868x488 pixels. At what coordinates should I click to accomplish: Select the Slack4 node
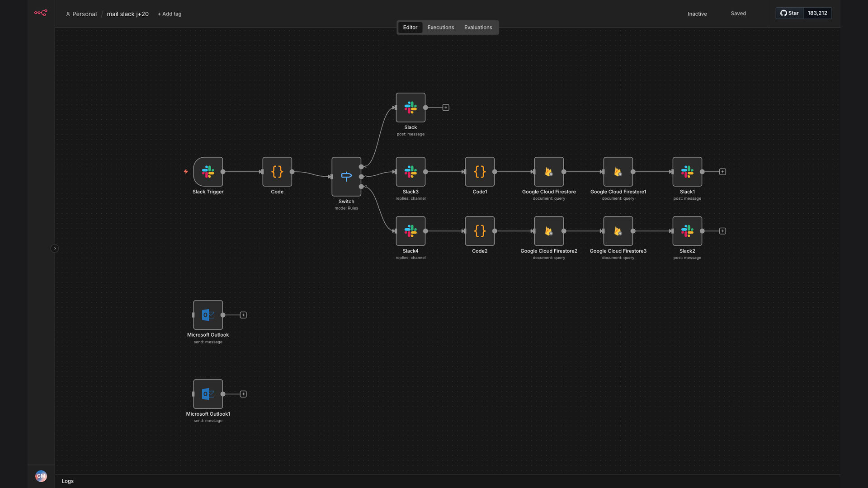pyautogui.click(x=410, y=231)
